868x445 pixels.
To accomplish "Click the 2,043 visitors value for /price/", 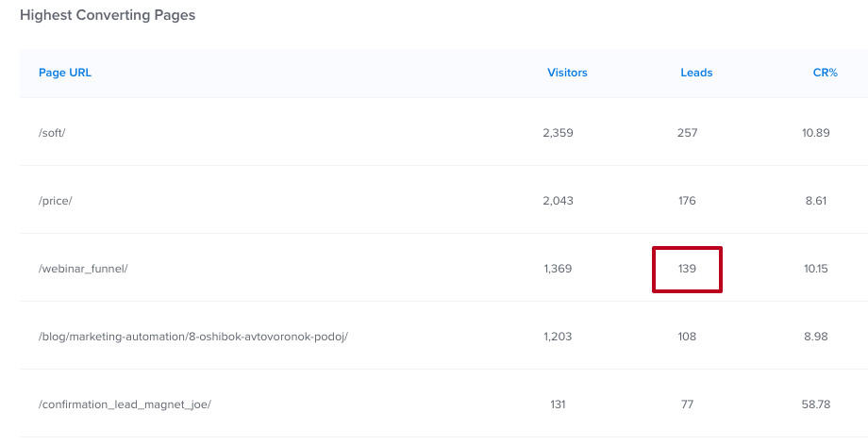I will (558, 201).
